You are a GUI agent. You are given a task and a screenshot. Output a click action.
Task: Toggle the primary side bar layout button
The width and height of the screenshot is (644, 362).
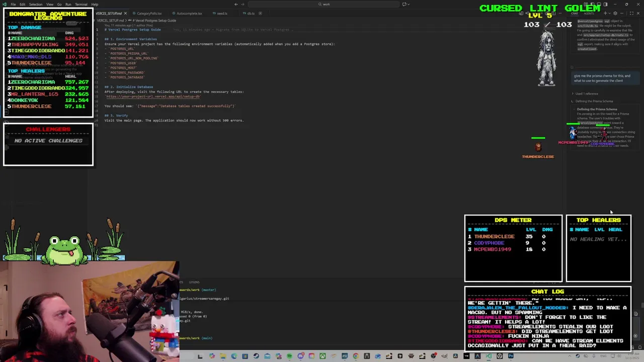[592, 4]
